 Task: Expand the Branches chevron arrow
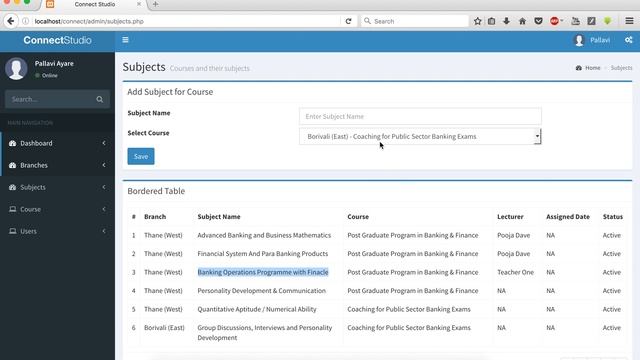point(104,165)
